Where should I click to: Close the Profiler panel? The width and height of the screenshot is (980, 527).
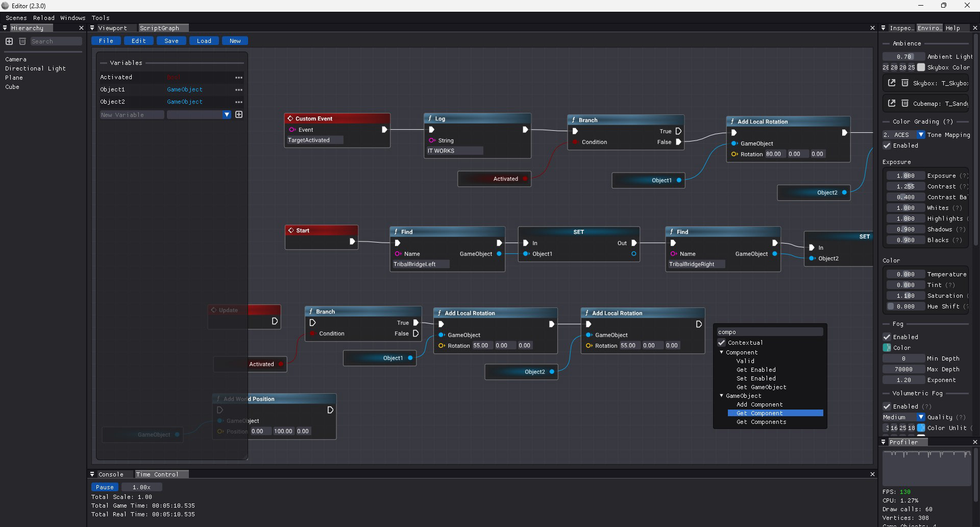(x=974, y=442)
